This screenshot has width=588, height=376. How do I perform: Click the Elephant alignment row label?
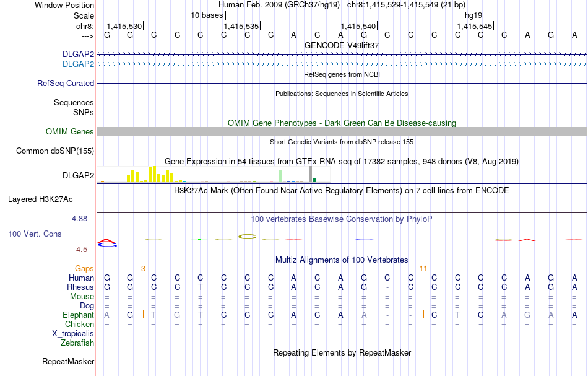pos(78,315)
